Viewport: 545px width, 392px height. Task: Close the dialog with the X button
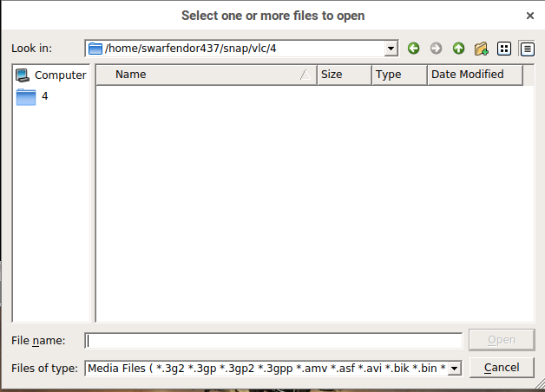tap(529, 16)
